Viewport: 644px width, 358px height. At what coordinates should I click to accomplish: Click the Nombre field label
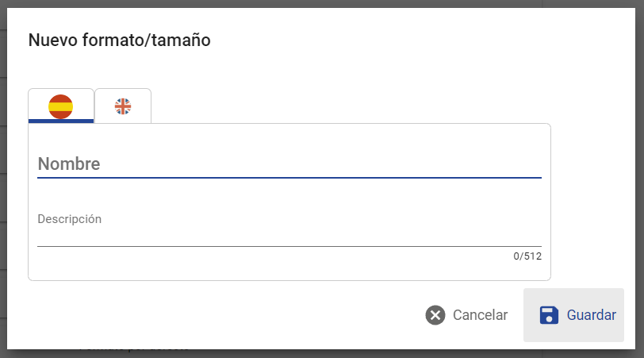[x=69, y=164]
